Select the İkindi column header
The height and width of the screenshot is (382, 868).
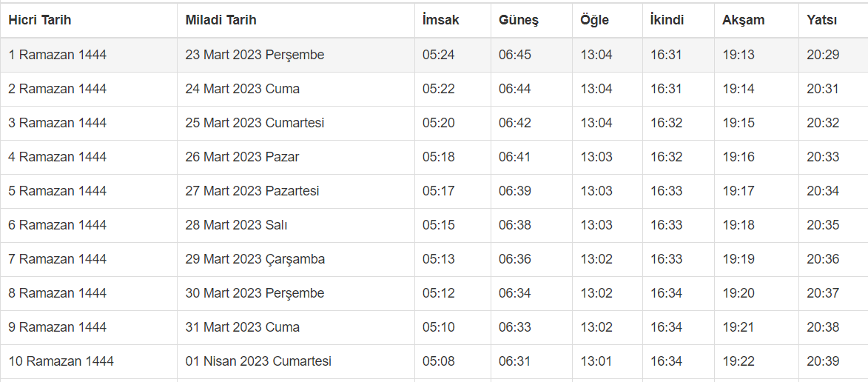coord(667,20)
